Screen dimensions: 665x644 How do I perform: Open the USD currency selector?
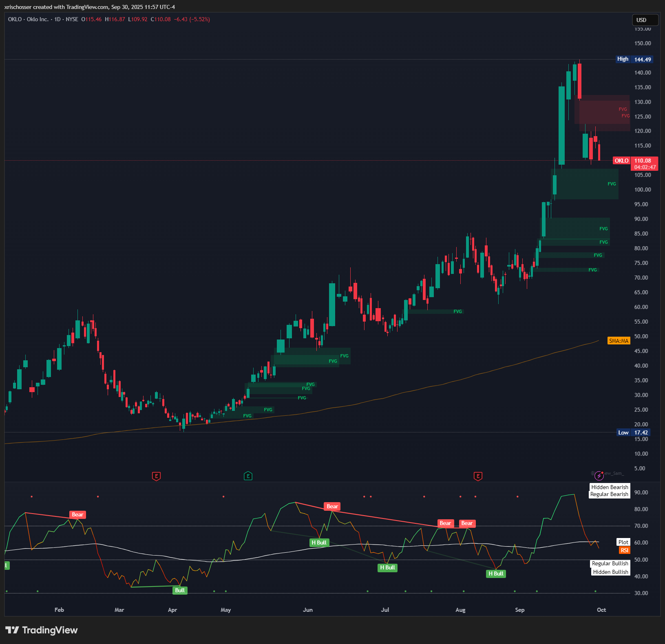[645, 20]
